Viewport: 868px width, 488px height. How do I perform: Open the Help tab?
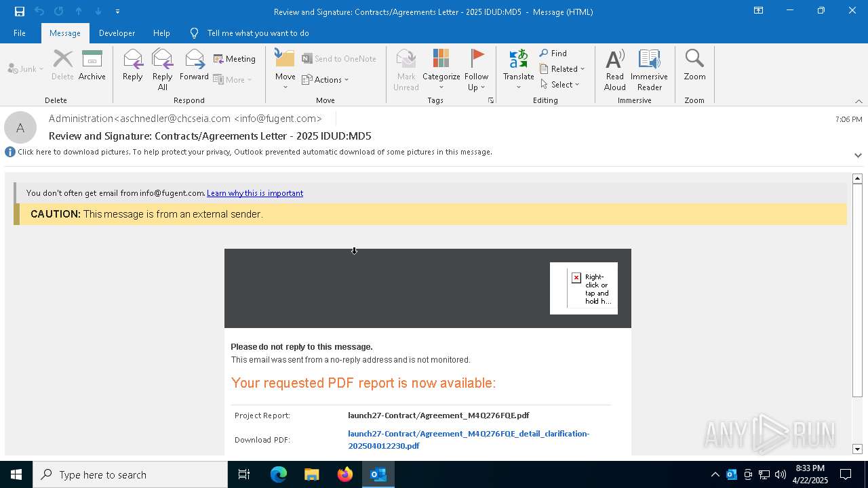click(161, 33)
